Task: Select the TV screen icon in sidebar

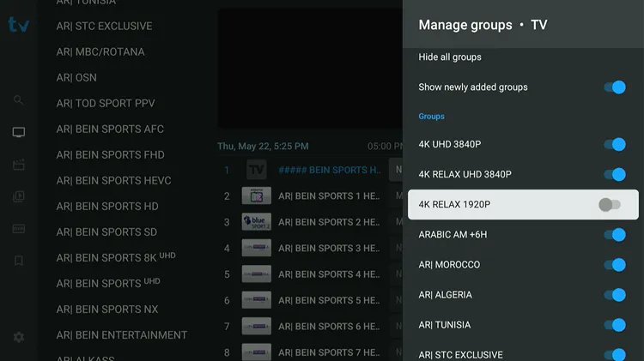Action: (19, 132)
